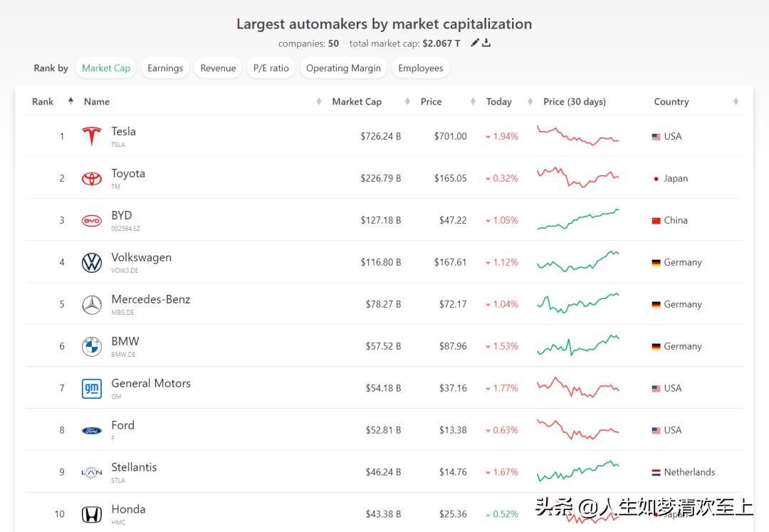Sort by Market Cap column header
This screenshot has height=532, width=769.
356,102
